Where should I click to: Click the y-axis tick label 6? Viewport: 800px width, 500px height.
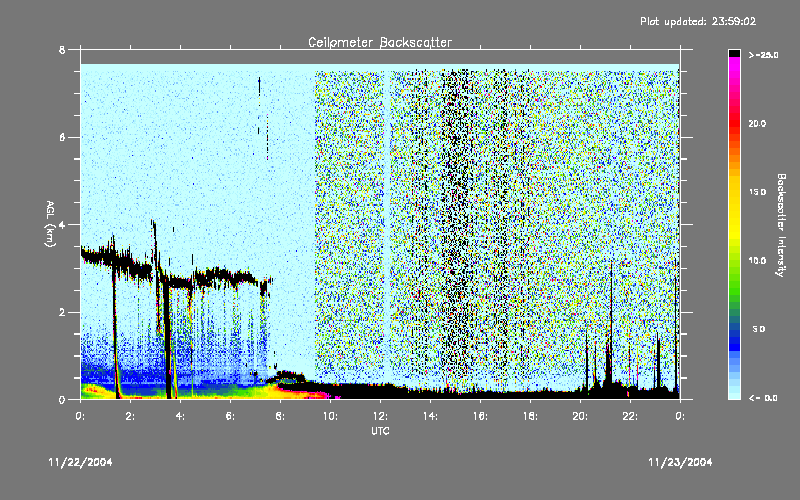tap(62, 137)
